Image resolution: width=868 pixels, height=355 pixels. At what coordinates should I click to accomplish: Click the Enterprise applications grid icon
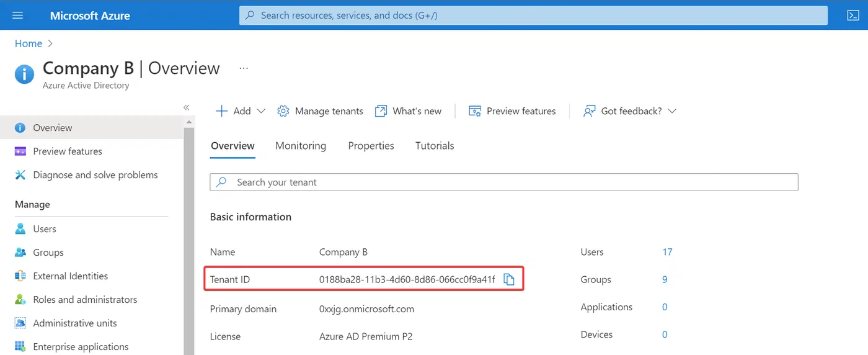20,346
